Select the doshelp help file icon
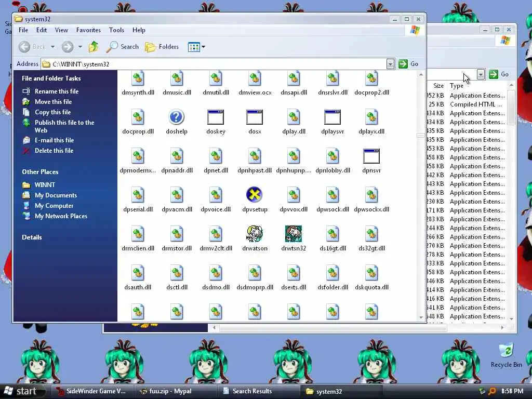The height and width of the screenshot is (399, 532). click(177, 117)
